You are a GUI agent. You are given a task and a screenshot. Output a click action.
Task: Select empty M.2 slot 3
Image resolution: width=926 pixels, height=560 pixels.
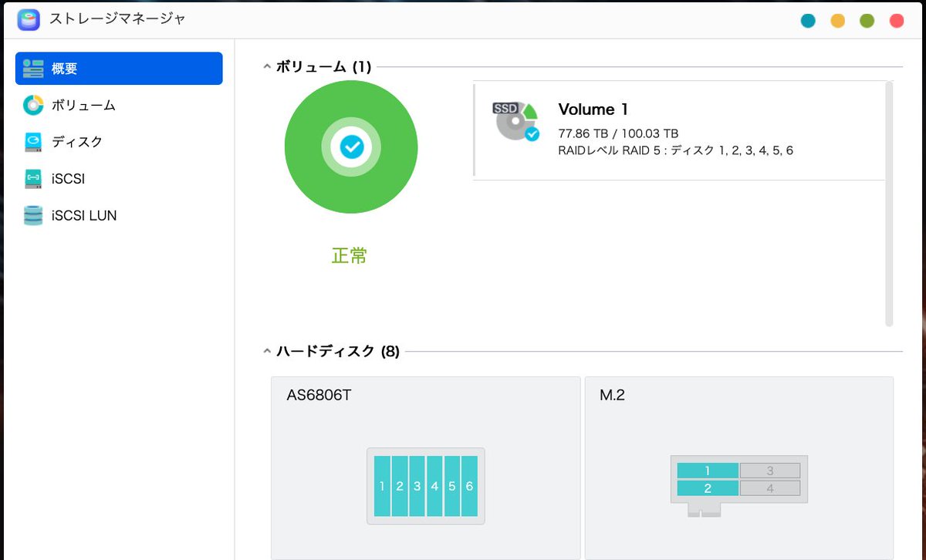[770, 471]
